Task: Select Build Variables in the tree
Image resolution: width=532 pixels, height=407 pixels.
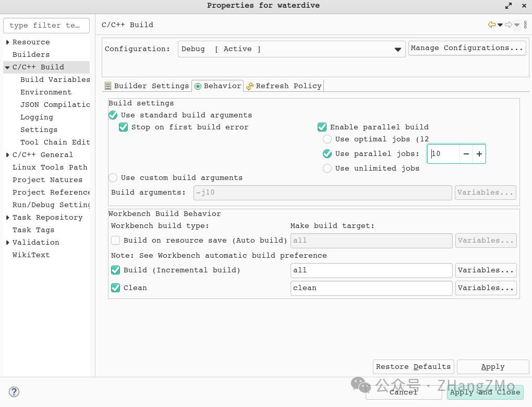Action: click(55, 80)
